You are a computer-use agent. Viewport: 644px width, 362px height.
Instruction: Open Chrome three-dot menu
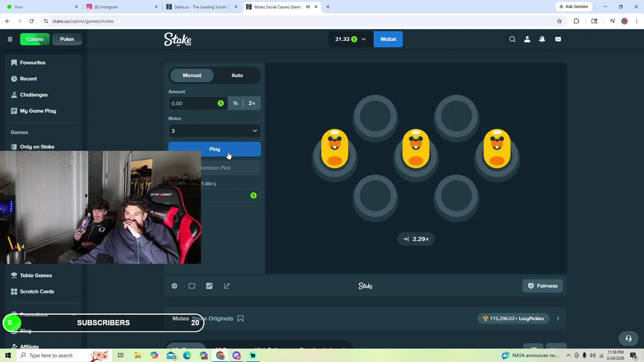[x=636, y=21]
